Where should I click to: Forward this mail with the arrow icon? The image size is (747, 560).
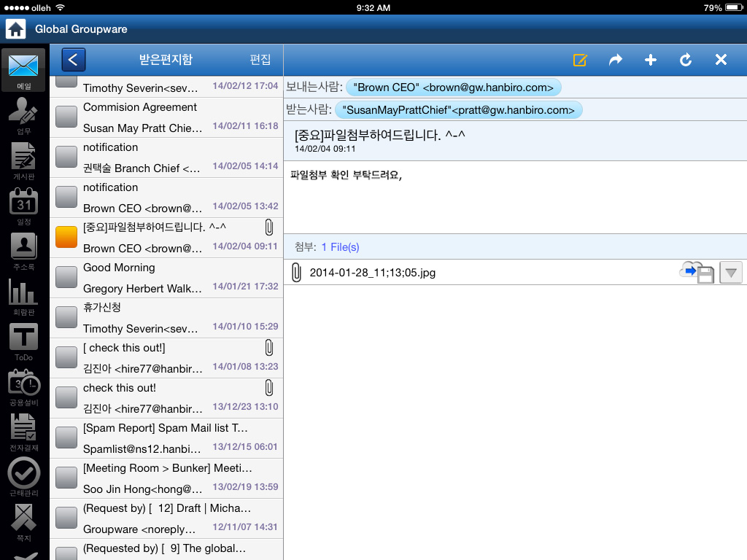click(616, 60)
